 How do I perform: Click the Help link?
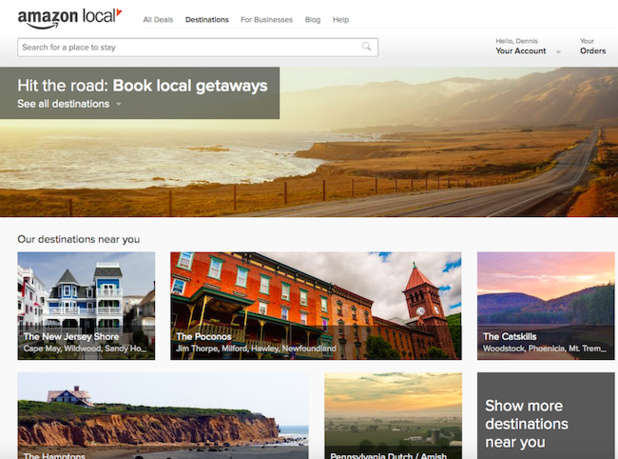(340, 20)
